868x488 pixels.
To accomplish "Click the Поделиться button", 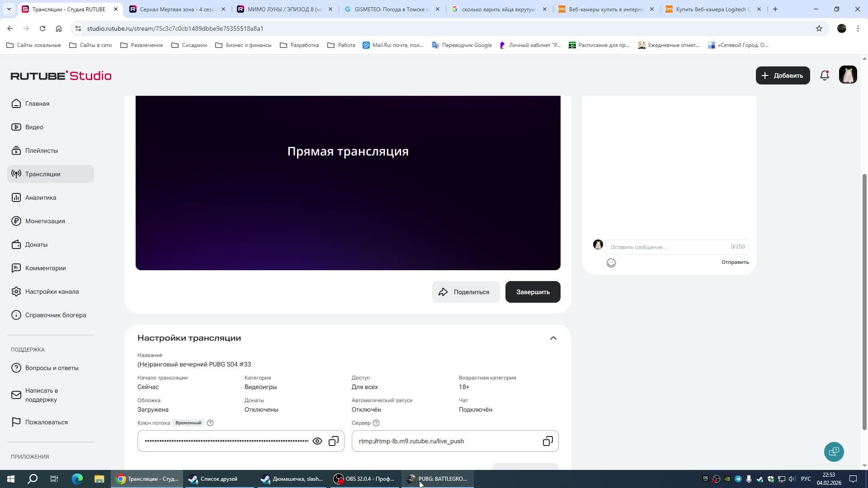I will click(466, 292).
